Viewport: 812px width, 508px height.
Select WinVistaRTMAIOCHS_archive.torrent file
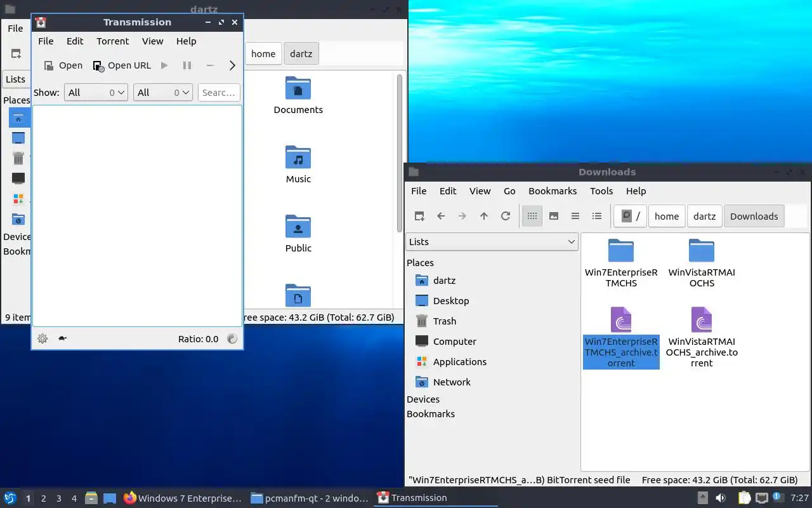pos(702,338)
